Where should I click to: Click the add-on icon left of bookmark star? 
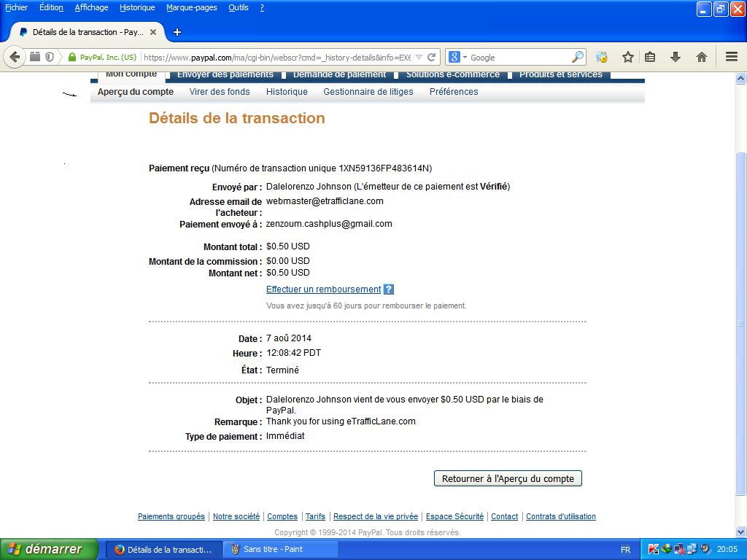[x=602, y=57]
